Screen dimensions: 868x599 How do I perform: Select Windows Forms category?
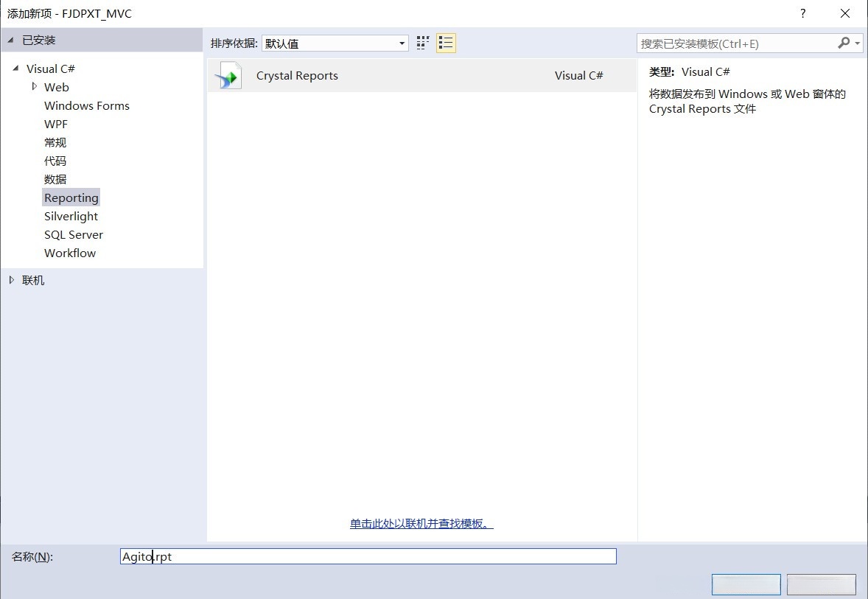coord(87,106)
